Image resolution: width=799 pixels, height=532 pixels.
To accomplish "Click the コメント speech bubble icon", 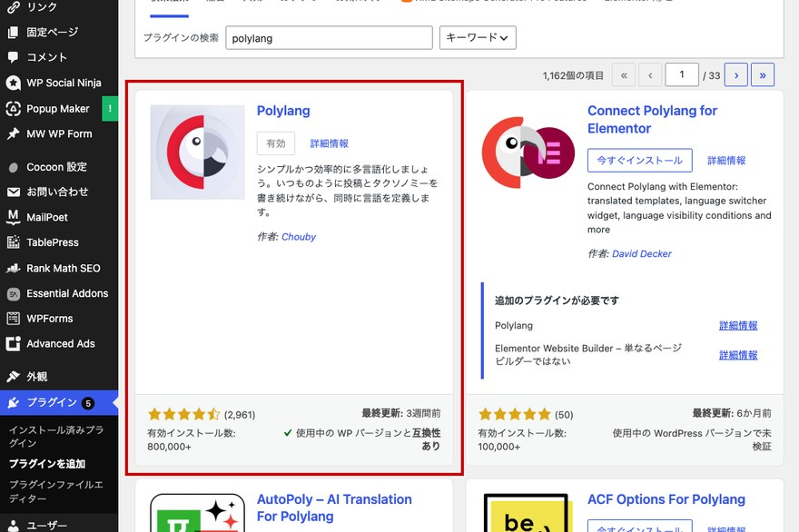I will 14,57.
